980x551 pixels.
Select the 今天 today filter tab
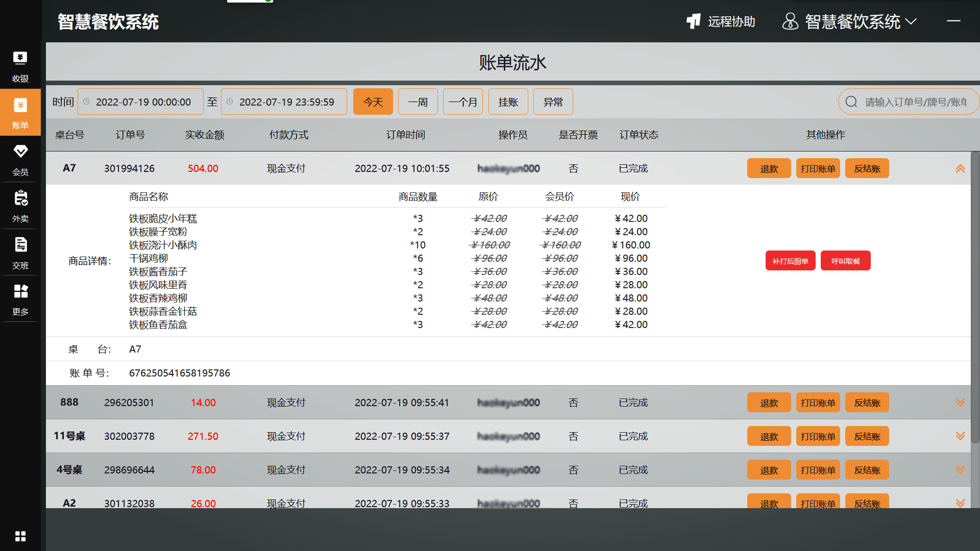coord(373,102)
